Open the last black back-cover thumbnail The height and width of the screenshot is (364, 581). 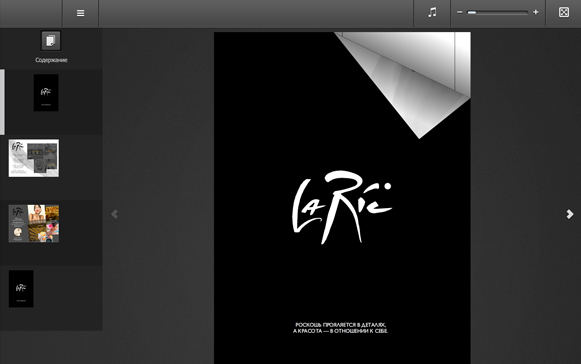pyautogui.click(x=21, y=289)
